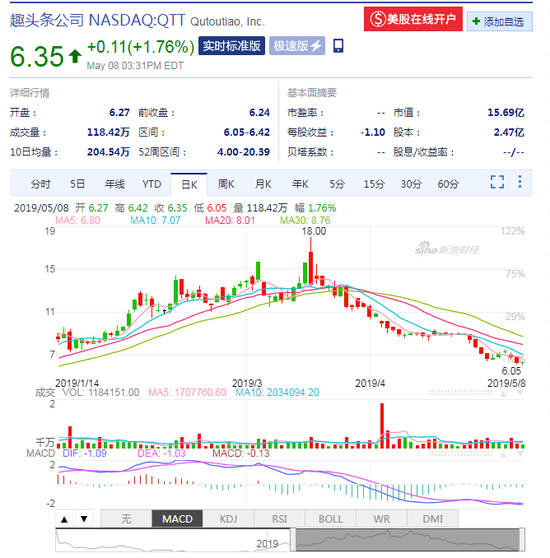Choose the RSI indicator
This screenshot has width=550, height=558.
pos(280,519)
